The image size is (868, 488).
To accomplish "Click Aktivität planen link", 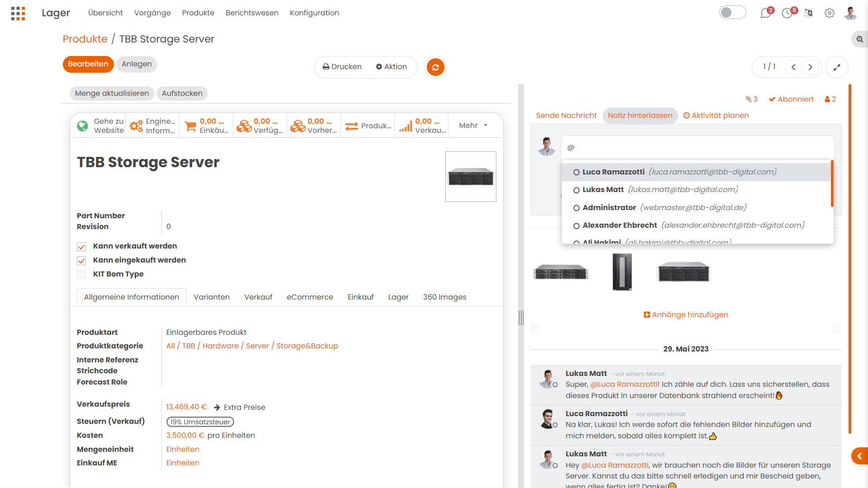I will click(716, 116).
